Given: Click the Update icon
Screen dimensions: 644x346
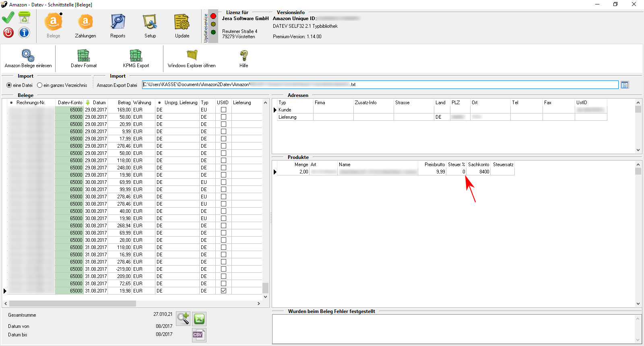Looking at the screenshot, I should pyautogui.click(x=182, y=23).
